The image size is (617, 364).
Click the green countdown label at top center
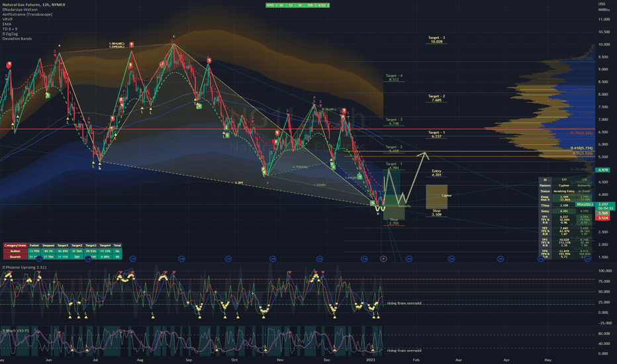297,5
